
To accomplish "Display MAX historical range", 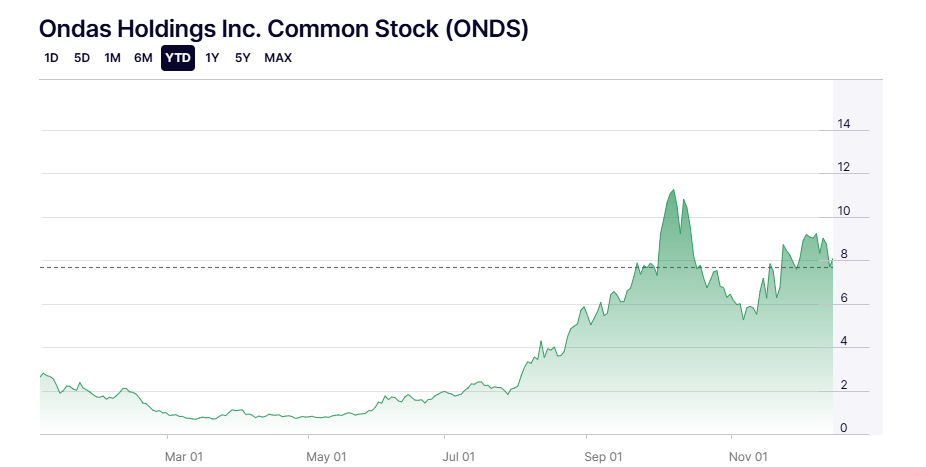I will (278, 58).
